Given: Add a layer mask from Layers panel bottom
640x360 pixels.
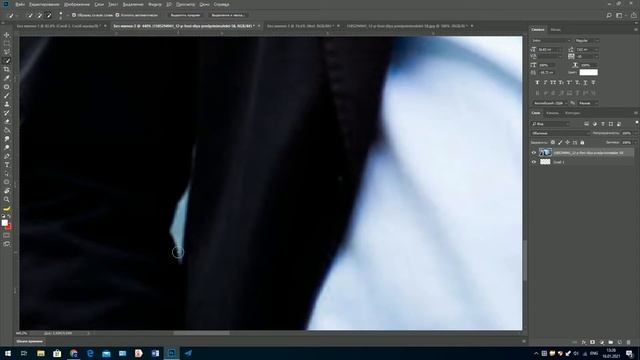Looking at the screenshot, I should tap(592, 342).
